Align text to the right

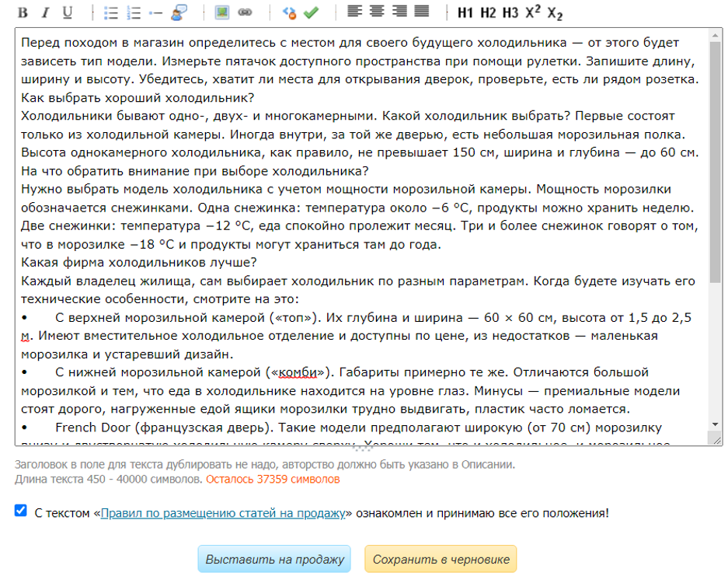click(399, 11)
